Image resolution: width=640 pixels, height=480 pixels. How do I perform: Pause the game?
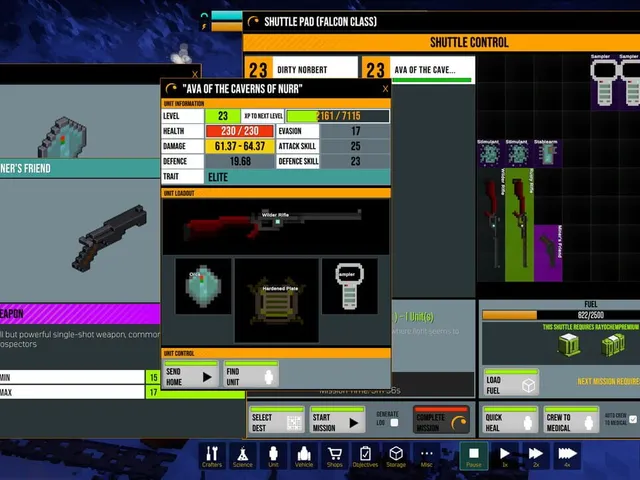[x=473, y=456]
